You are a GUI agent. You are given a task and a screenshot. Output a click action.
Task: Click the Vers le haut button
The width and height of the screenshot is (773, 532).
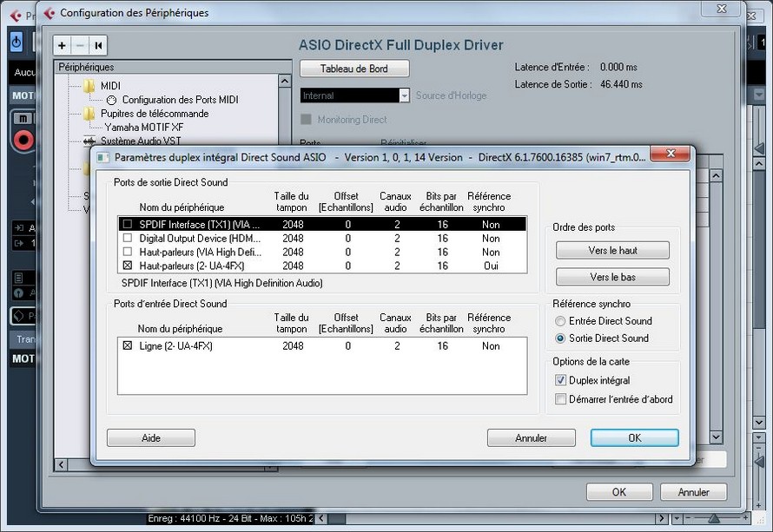click(x=612, y=250)
